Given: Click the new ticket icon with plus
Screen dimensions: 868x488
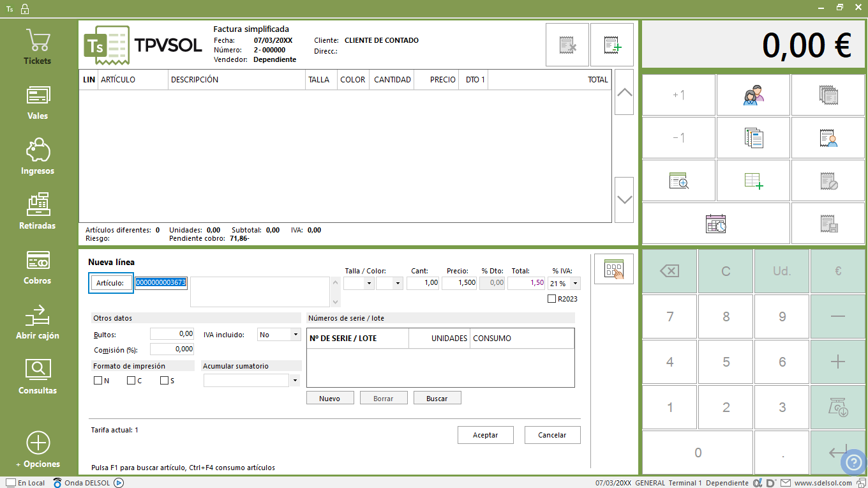Looking at the screenshot, I should [x=612, y=45].
